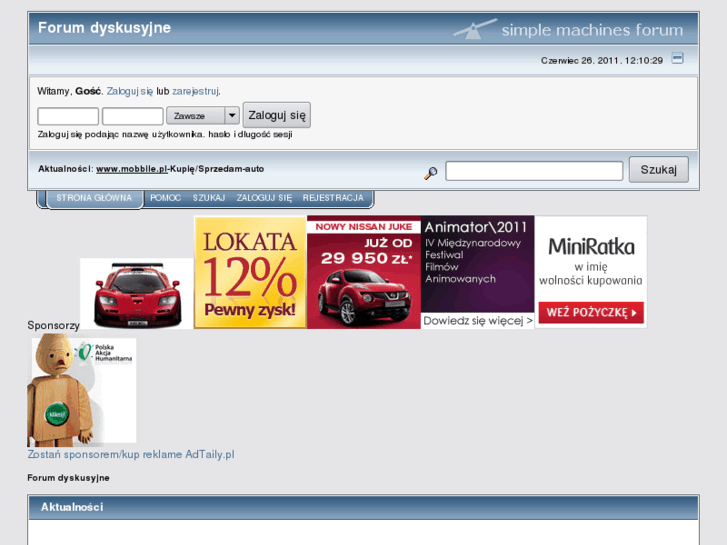
Task: Open the simple machines forum logo
Action: tap(568, 29)
